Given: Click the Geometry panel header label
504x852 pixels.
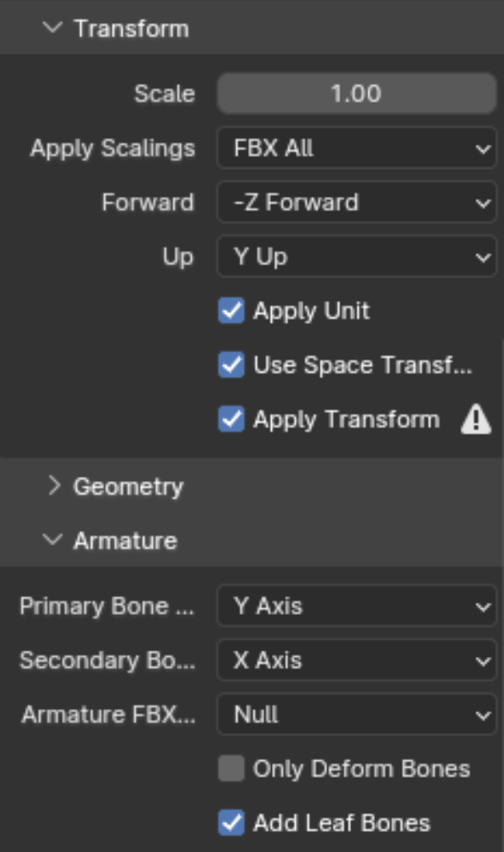Looking at the screenshot, I should (x=129, y=487).
